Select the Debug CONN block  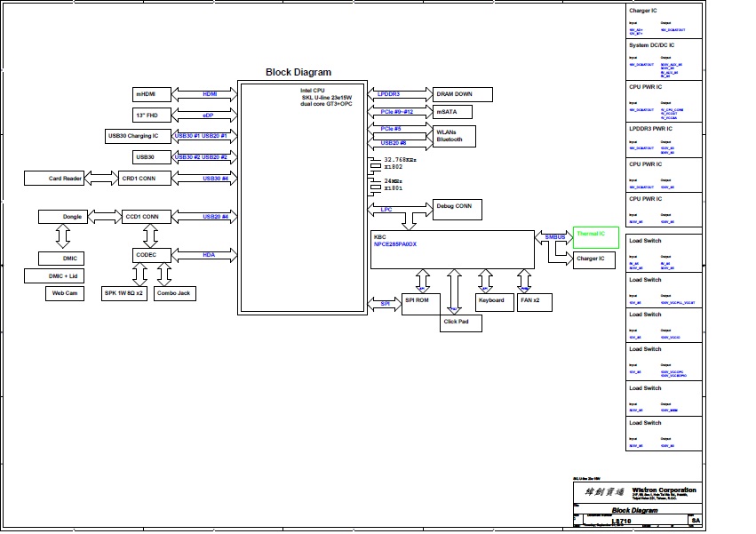tap(456, 209)
